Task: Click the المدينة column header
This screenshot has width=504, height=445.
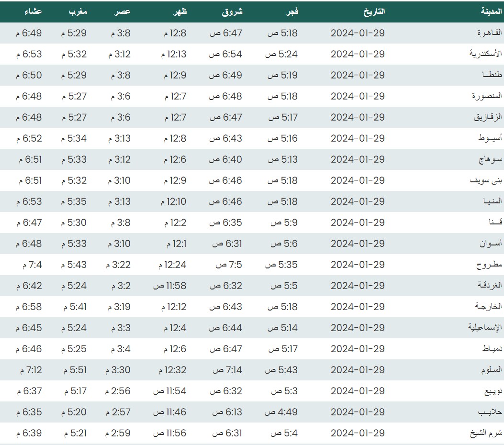Action: point(491,11)
